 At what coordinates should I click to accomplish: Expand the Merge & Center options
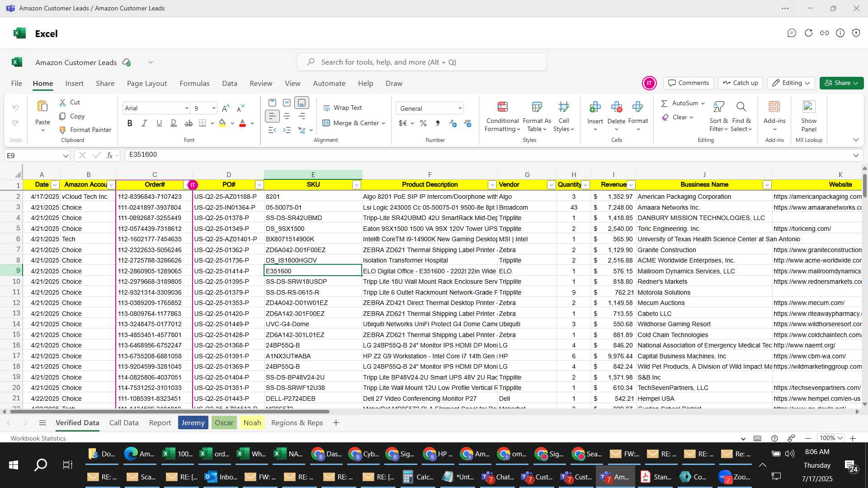pyautogui.click(x=383, y=123)
